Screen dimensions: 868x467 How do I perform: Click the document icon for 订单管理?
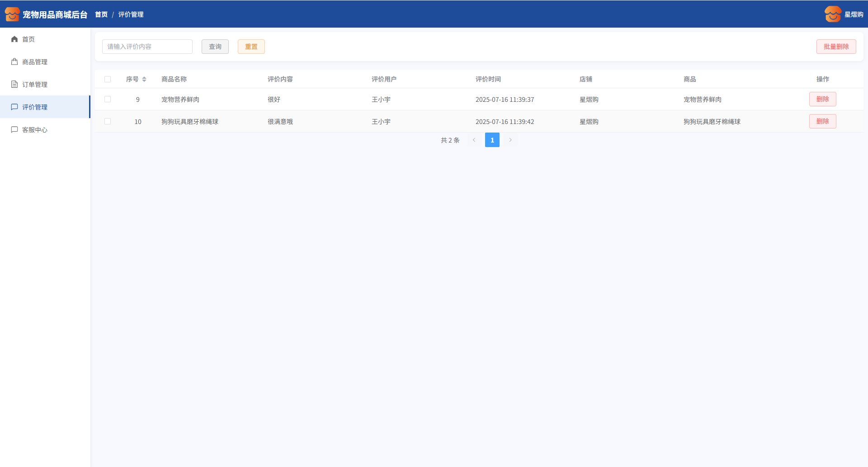(14, 85)
